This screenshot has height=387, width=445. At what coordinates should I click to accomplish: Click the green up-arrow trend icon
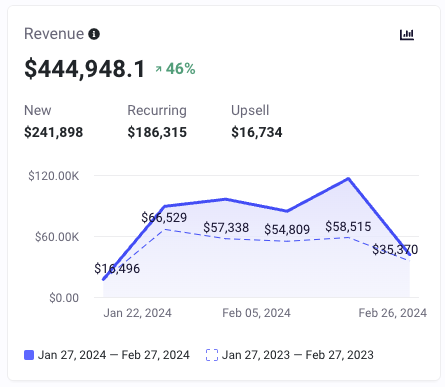[x=158, y=69]
